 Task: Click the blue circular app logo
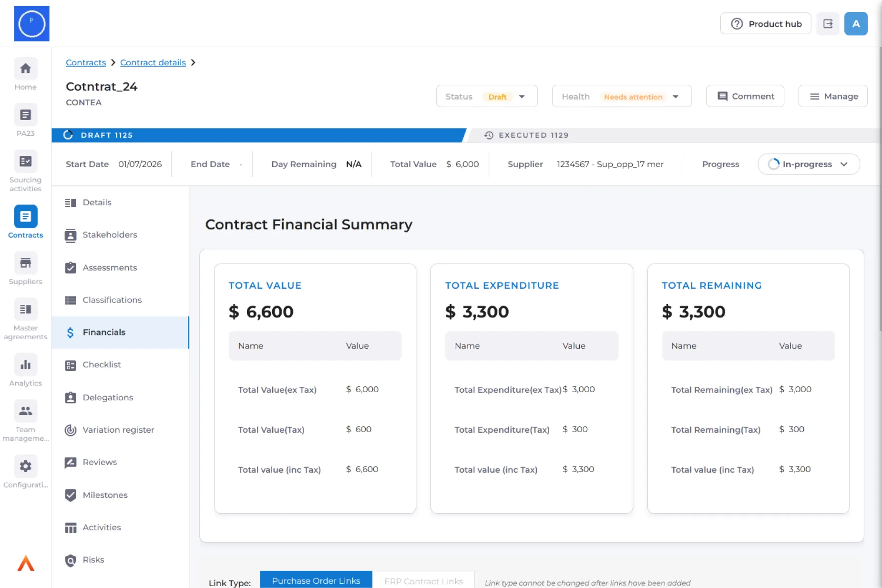(x=31, y=23)
